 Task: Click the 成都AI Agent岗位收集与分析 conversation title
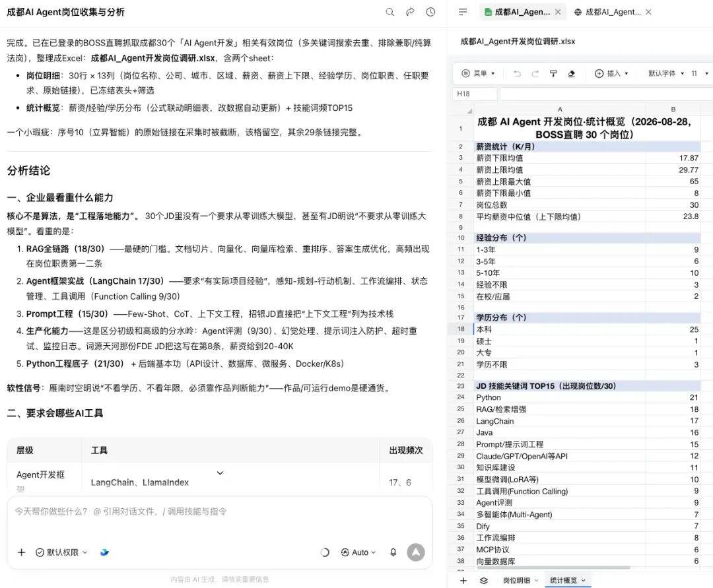click(65, 13)
